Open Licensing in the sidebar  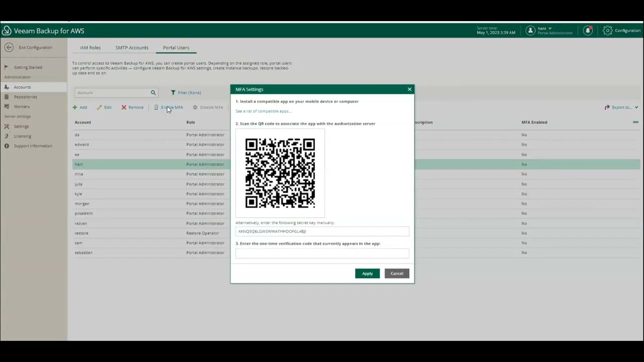pyautogui.click(x=23, y=136)
